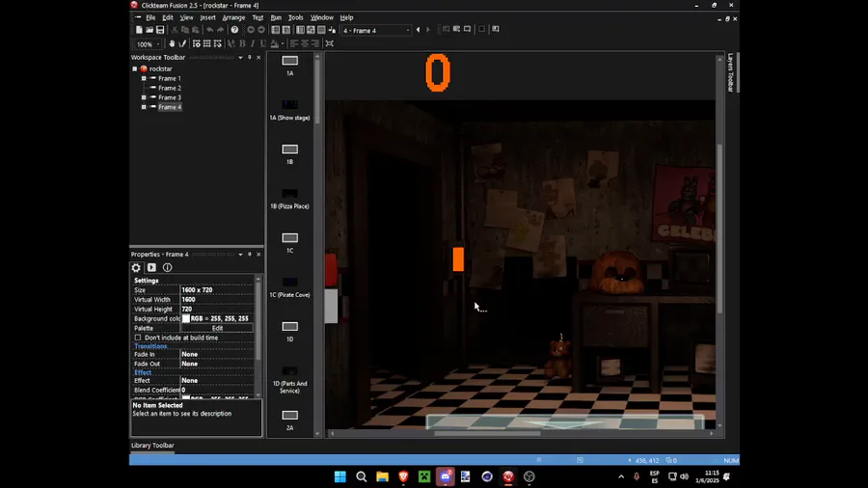
Task: Save the project with the floppy icon
Action: [x=160, y=30]
